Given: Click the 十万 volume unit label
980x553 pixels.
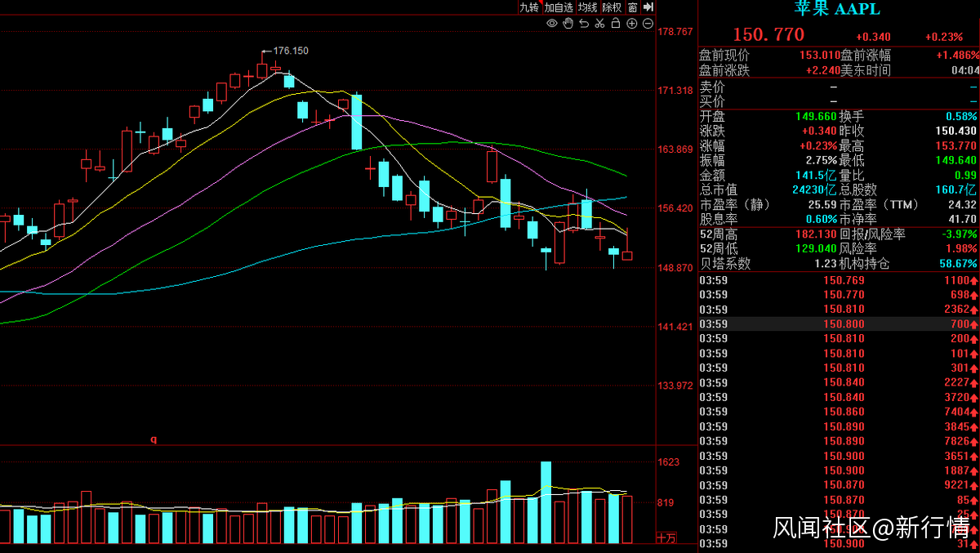Looking at the screenshot, I should coord(666,537).
